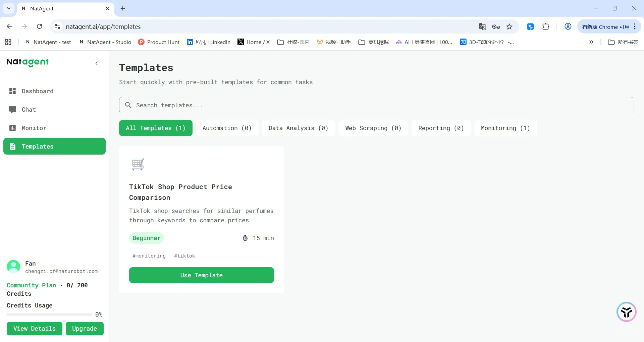Open the 社媒-国内 bookmark folder
Image resolution: width=644 pixels, height=342 pixels.
[293, 42]
